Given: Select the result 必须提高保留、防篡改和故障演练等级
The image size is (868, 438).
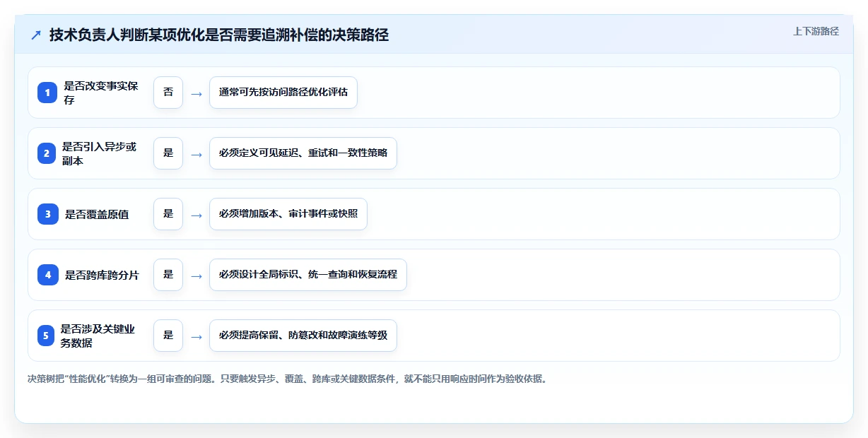Looking at the screenshot, I should point(303,336).
